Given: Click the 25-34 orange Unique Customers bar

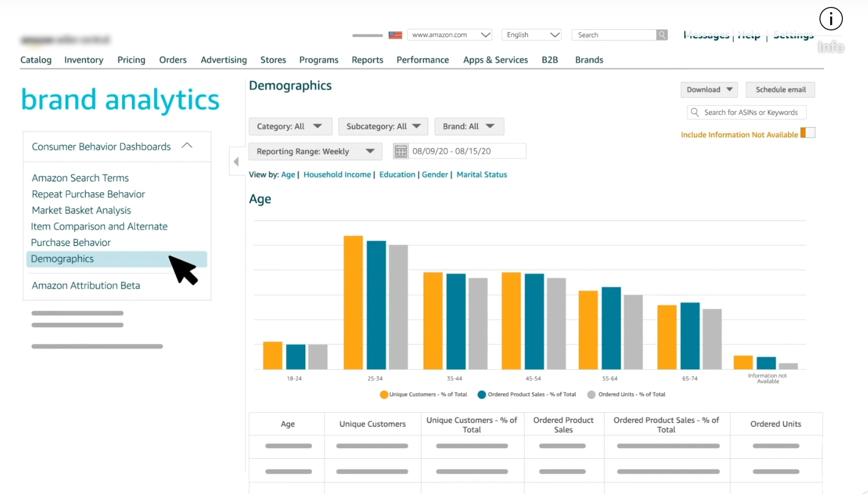Looking at the screenshot, I should pyautogui.click(x=353, y=302).
